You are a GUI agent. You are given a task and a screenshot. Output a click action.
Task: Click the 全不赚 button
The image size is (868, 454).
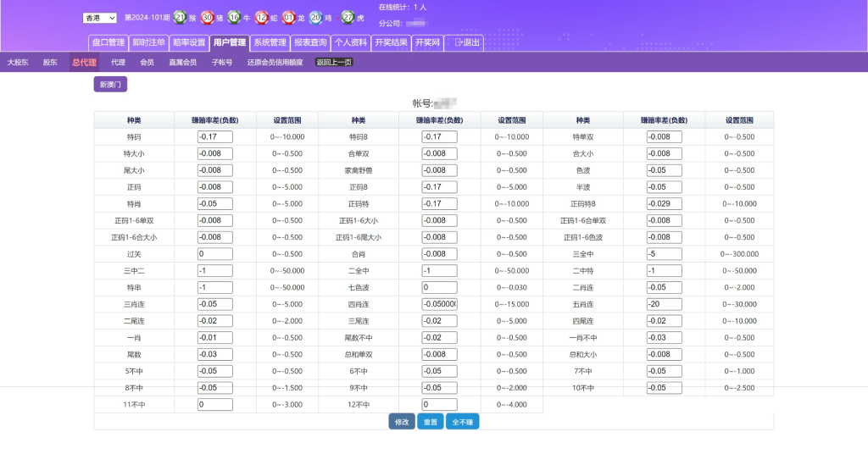coord(462,422)
